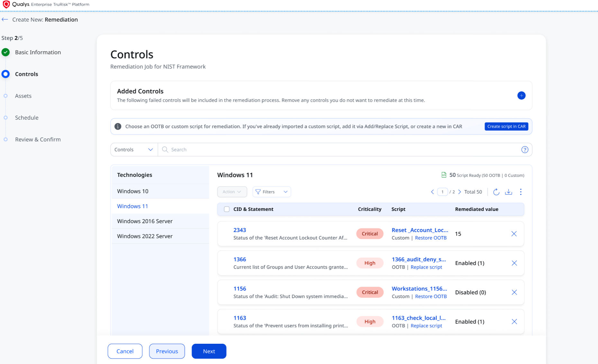Click Create script in CAR button

[506, 126]
